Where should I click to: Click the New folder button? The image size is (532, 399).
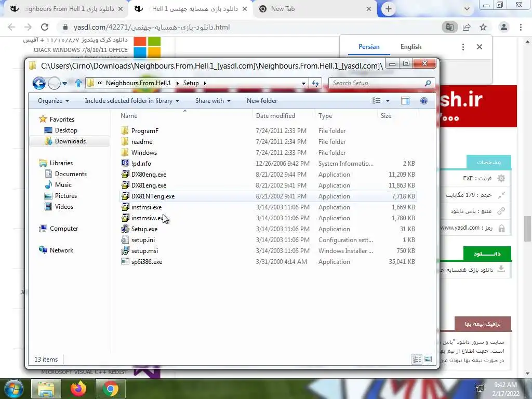(262, 101)
